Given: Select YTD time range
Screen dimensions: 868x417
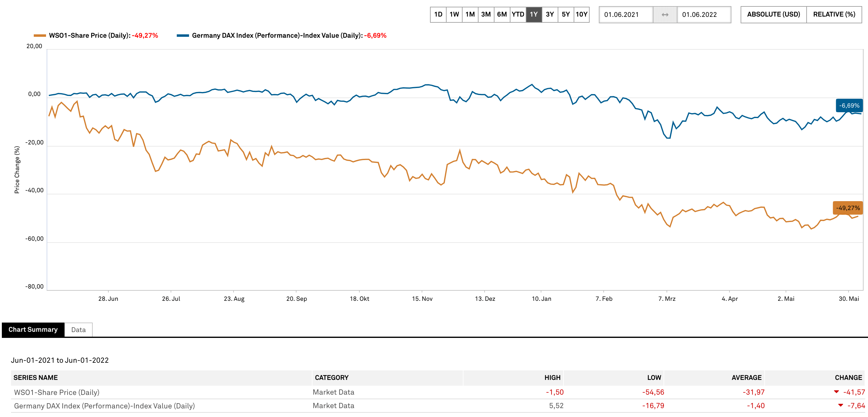Looking at the screenshot, I should click(517, 14).
